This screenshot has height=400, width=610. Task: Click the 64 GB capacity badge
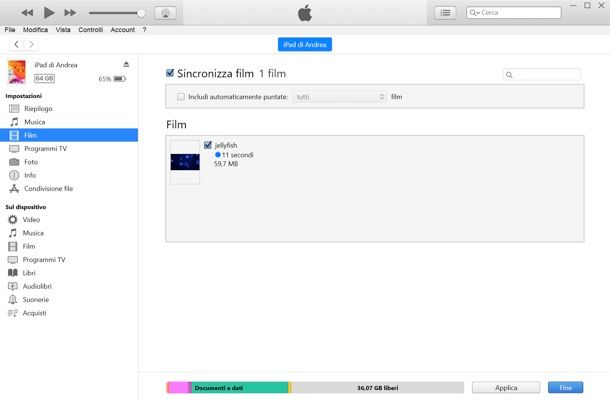click(x=44, y=78)
